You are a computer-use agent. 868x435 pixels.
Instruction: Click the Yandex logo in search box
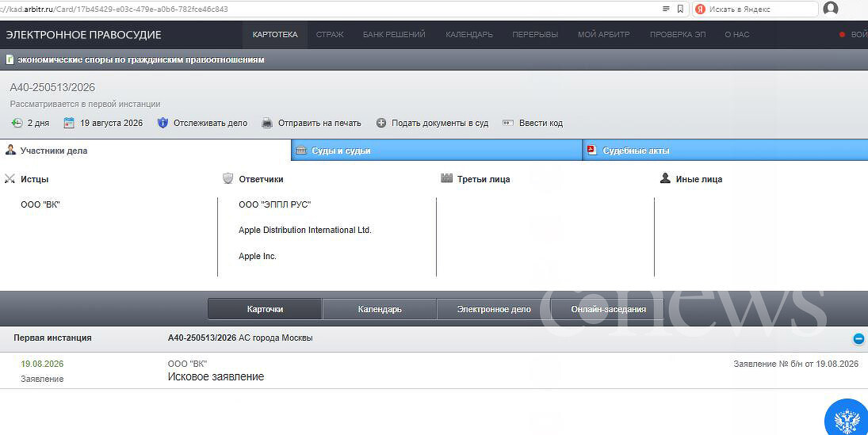(700, 9)
